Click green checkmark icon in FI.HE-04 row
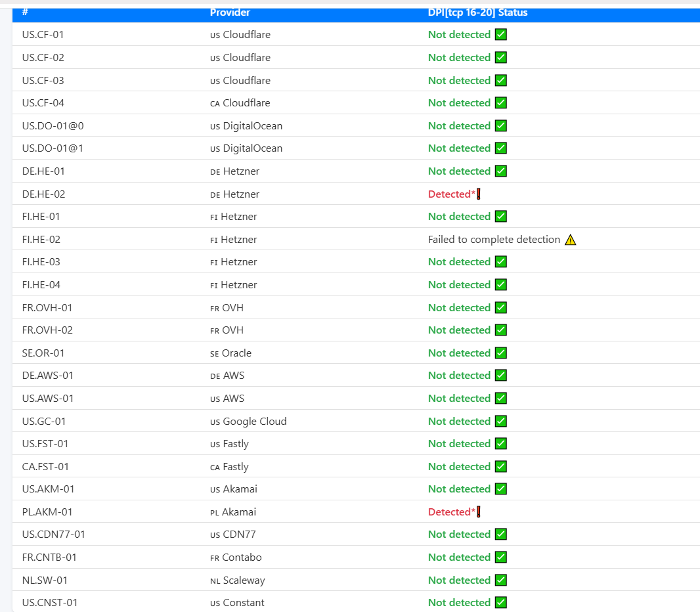 pyautogui.click(x=501, y=285)
